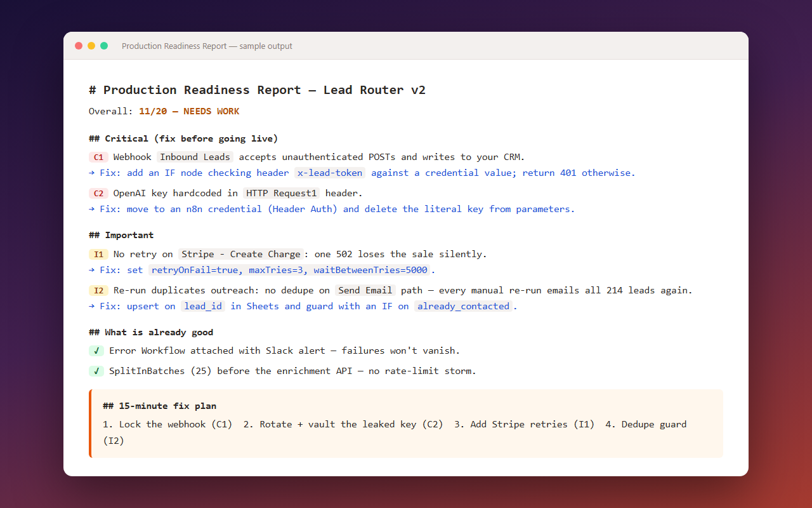Click the yellow minimize window dot

click(x=91, y=46)
